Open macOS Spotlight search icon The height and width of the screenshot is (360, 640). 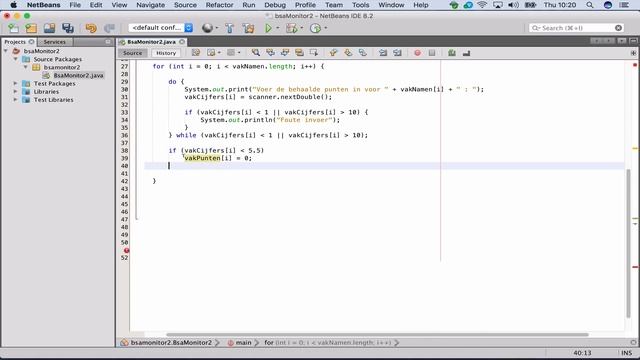click(x=590, y=5)
